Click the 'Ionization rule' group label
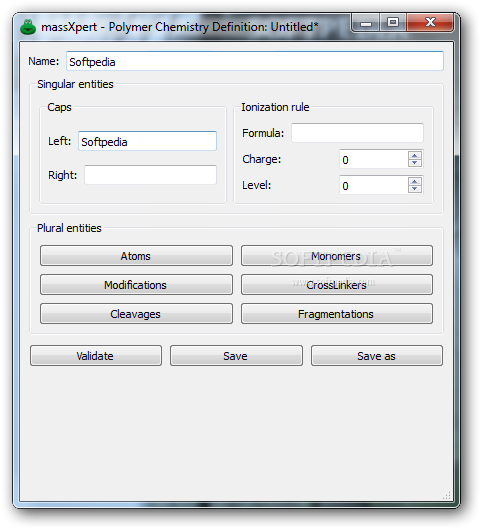The height and width of the screenshot is (529, 481). [275, 107]
